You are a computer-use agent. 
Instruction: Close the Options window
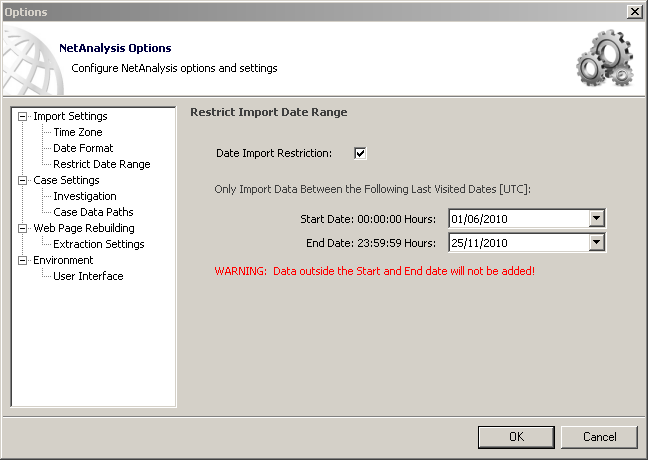pos(634,12)
